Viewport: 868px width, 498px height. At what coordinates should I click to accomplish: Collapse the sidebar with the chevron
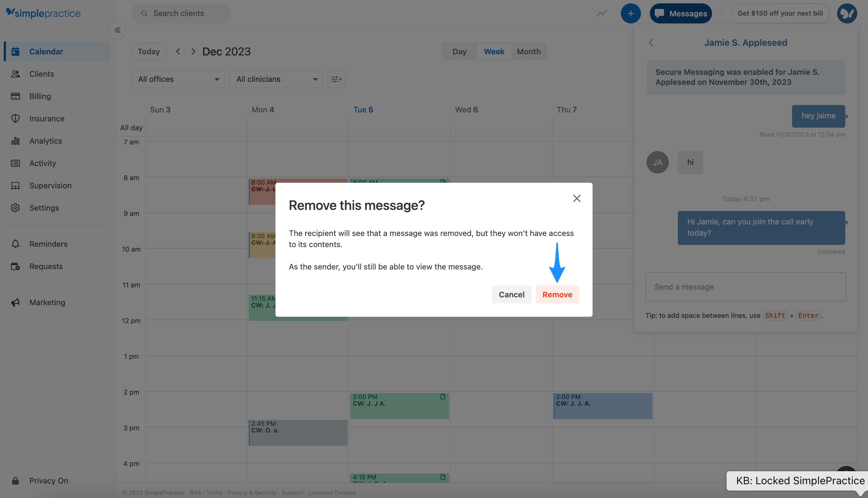pos(118,30)
